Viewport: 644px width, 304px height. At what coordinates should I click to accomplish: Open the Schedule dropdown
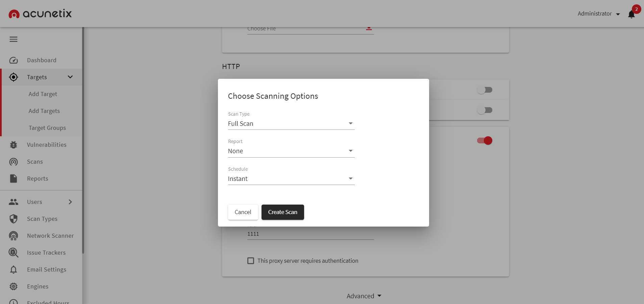291,179
